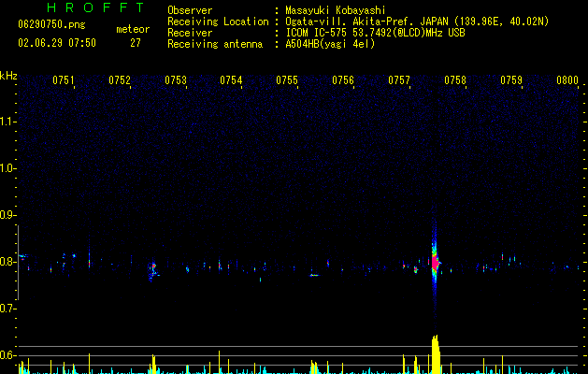588x374 pixels.
Task: Click the Receiving antenna label
Action: click(215, 44)
